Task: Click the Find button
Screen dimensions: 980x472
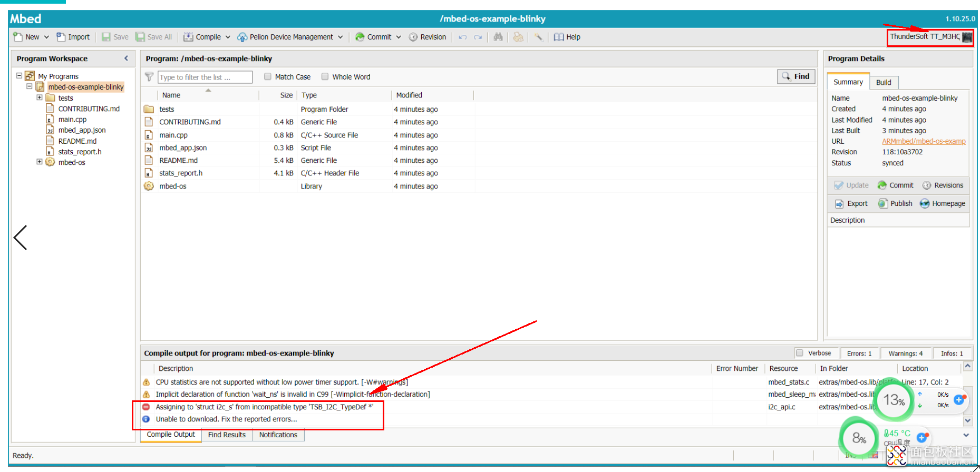Action: 796,76
